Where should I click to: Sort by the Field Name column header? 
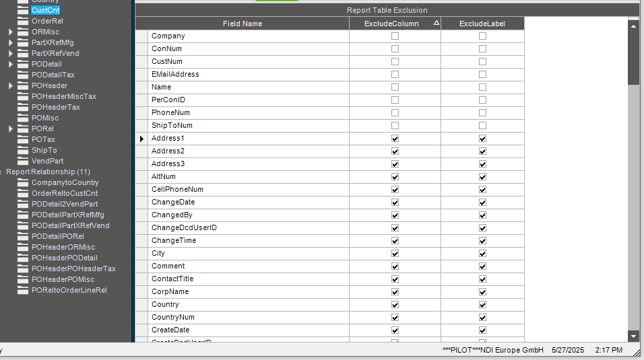(243, 24)
